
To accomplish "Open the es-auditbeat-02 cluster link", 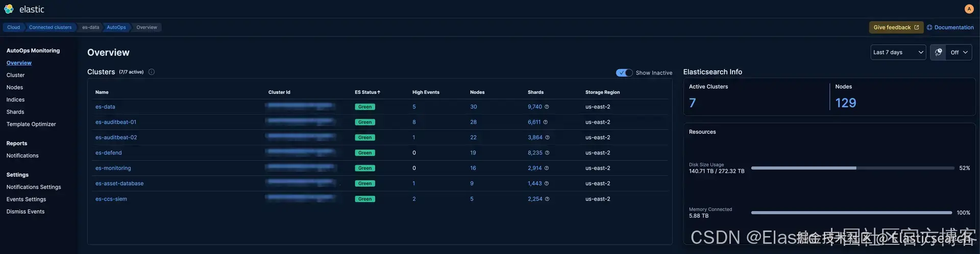I will click(x=116, y=137).
